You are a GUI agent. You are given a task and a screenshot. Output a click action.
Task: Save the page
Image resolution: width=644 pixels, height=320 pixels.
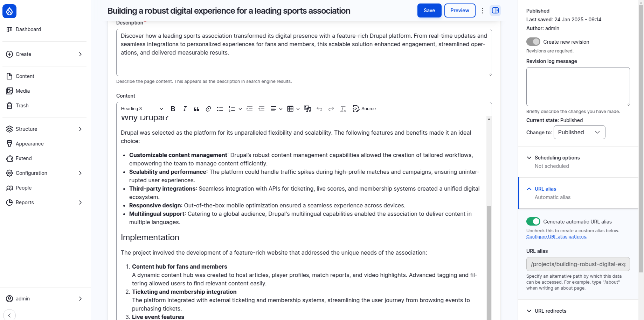point(429,10)
